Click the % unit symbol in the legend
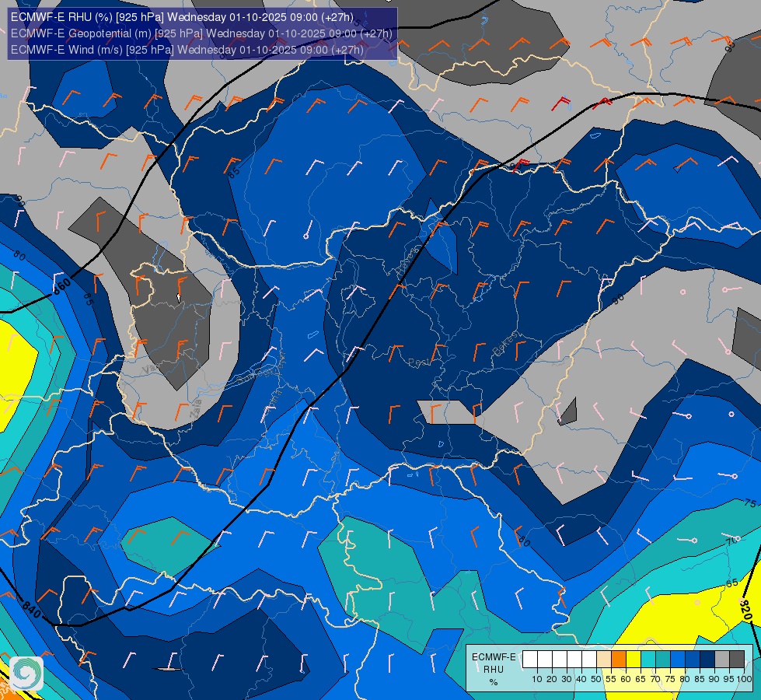761x700 pixels. (x=494, y=682)
